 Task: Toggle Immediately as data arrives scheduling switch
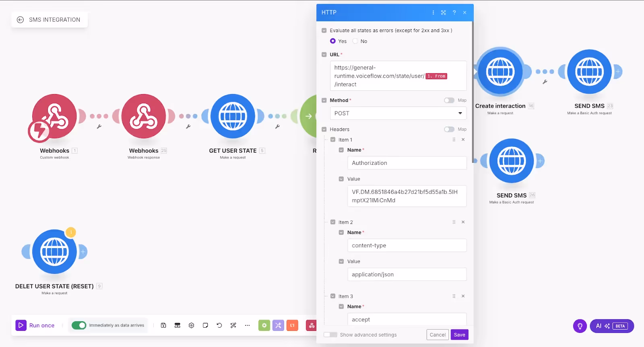tap(79, 325)
